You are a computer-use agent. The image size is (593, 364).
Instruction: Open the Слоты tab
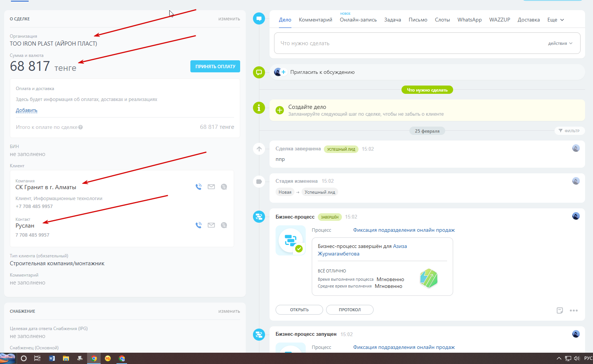pos(442,20)
